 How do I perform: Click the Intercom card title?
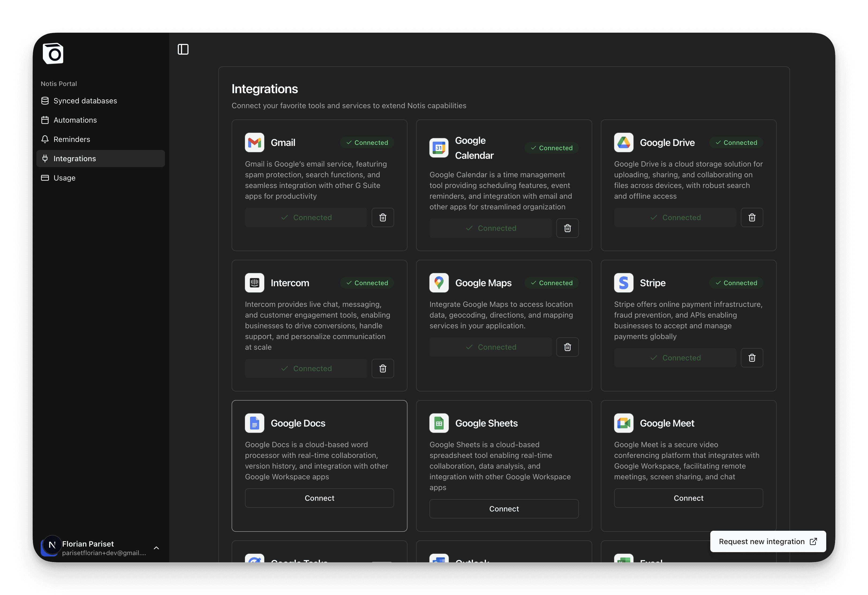[x=290, y=283]
